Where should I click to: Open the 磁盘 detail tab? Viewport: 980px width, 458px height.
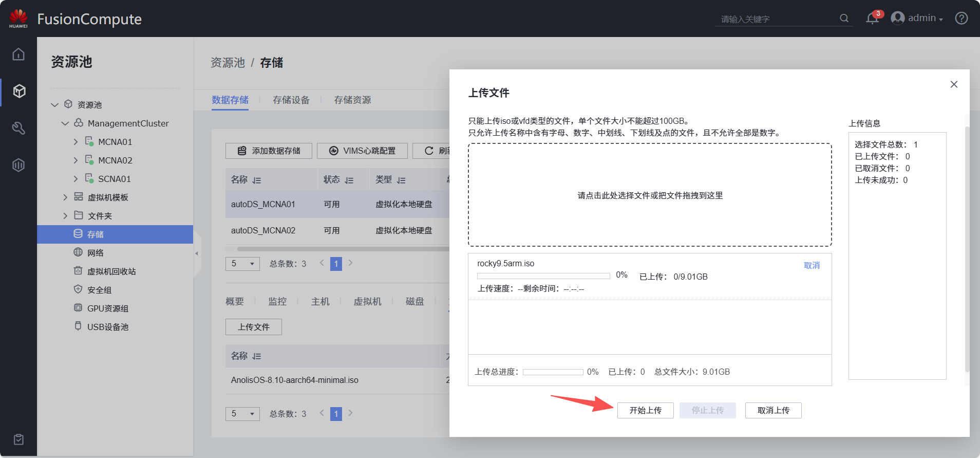[415, 301]
